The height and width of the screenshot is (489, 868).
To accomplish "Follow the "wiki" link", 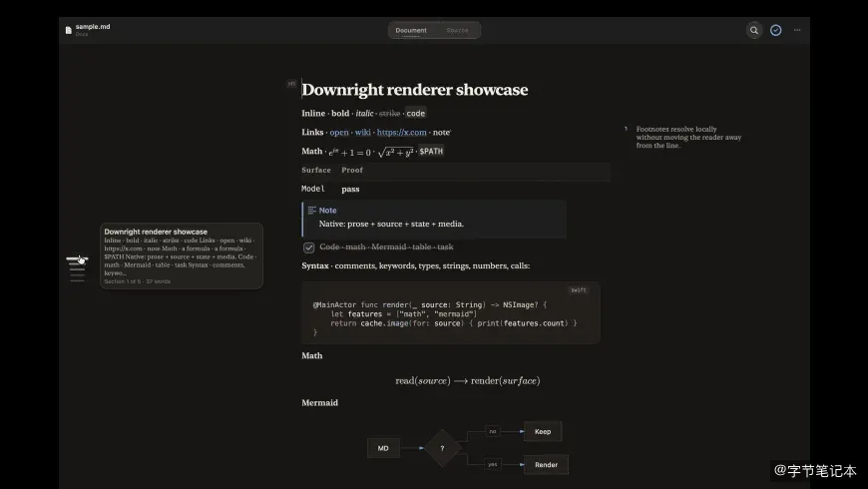I will coord(362,133).
